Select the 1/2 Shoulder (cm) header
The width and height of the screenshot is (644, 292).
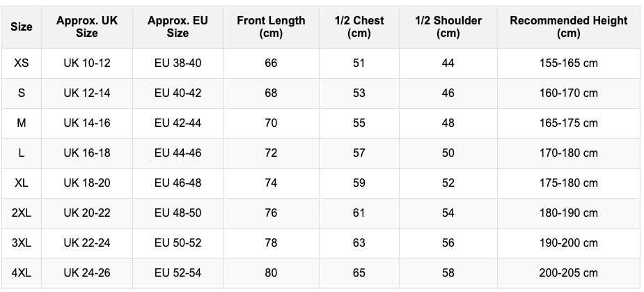[448, 27]
